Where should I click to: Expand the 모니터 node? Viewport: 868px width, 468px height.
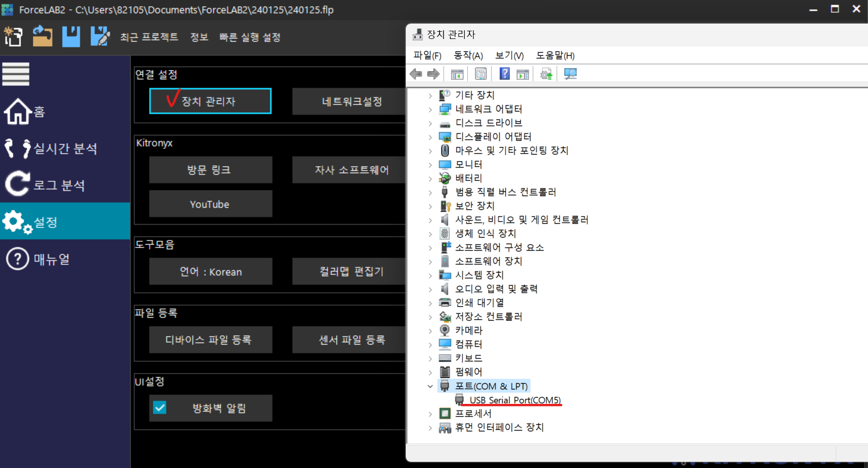tap(430, 165)
